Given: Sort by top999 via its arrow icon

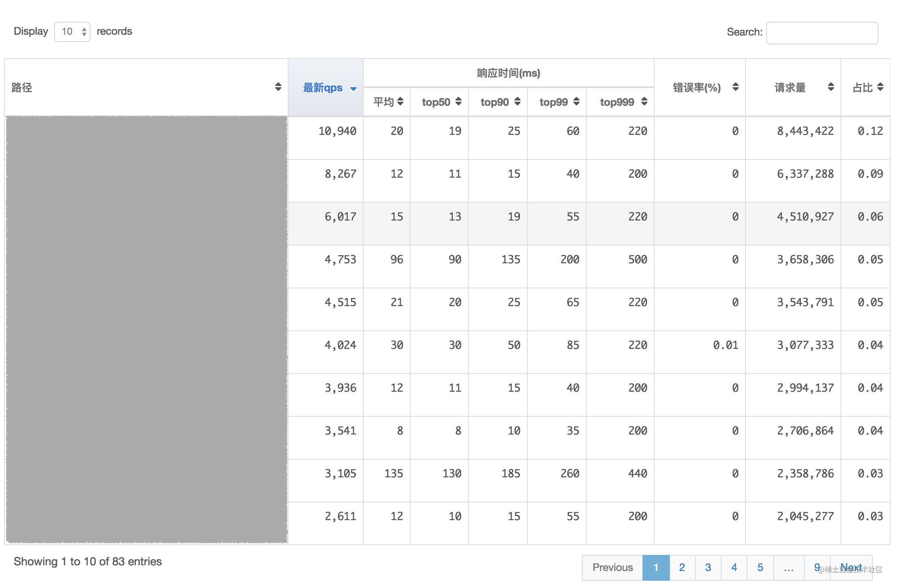Looking at the screenshot, I should coord(644,101).
